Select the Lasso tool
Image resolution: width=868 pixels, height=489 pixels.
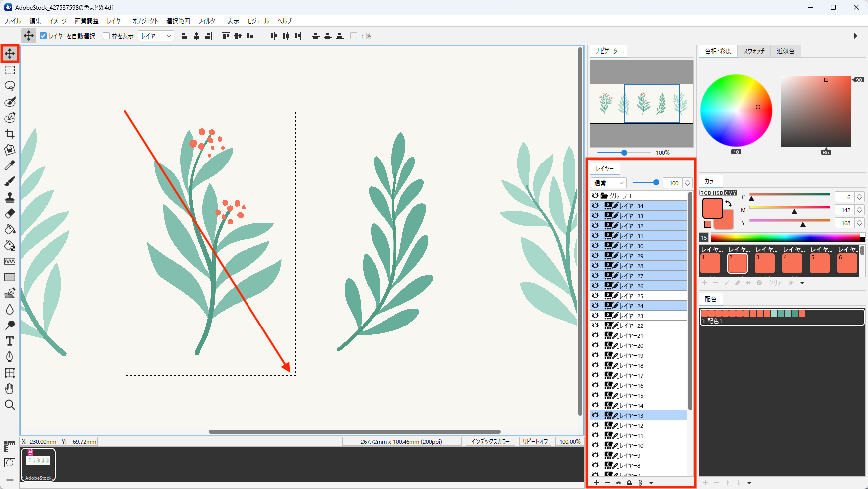10,86
